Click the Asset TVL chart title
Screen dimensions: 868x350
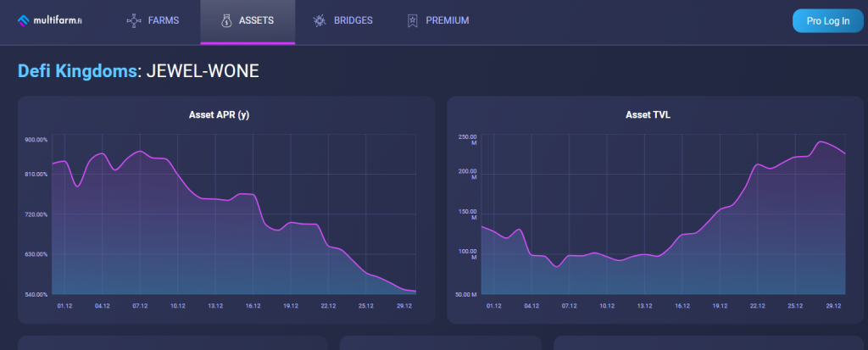point(648,115)
